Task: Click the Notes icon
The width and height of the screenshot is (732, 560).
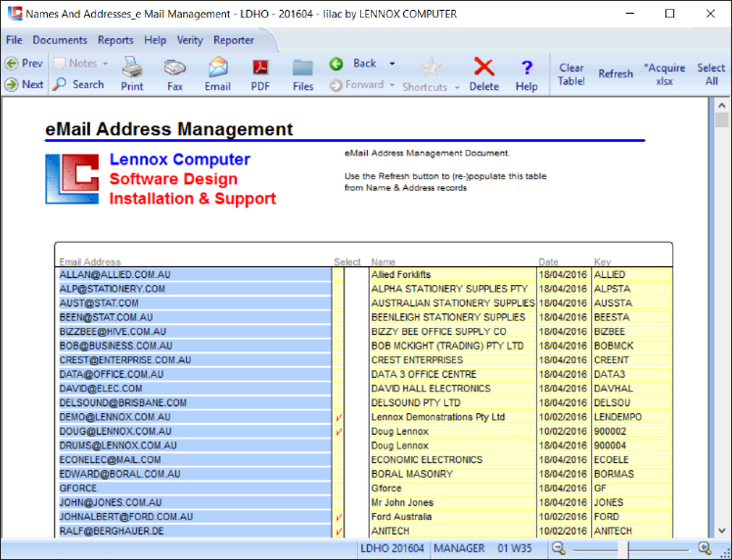Action: [60, 63]
